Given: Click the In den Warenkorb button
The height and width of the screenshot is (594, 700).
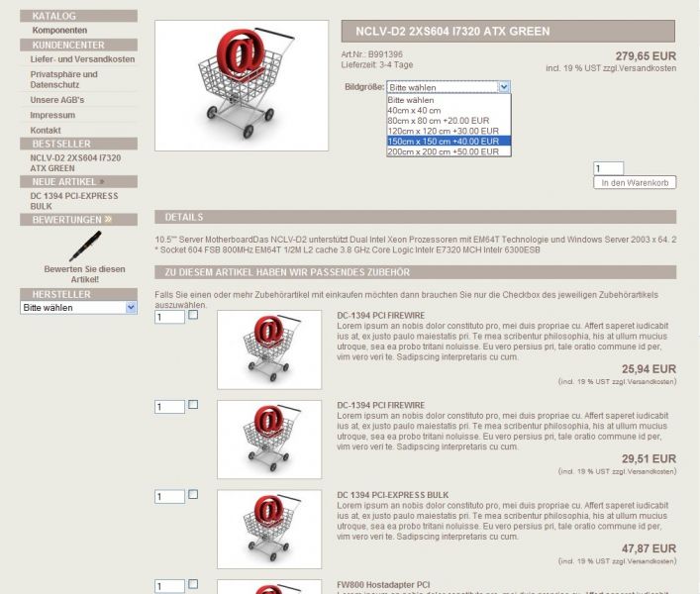Looking at the screenshot, I should (635, 182).
